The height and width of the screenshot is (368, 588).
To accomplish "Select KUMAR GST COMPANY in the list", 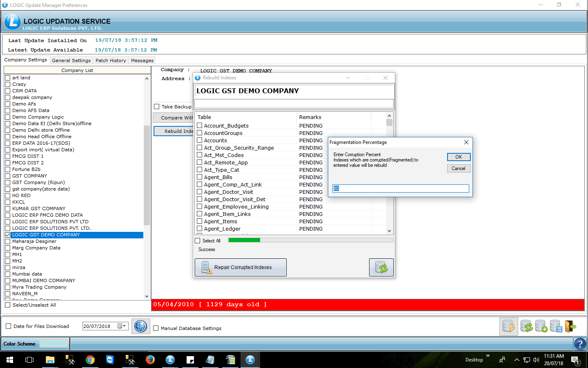I will point(39,209).
